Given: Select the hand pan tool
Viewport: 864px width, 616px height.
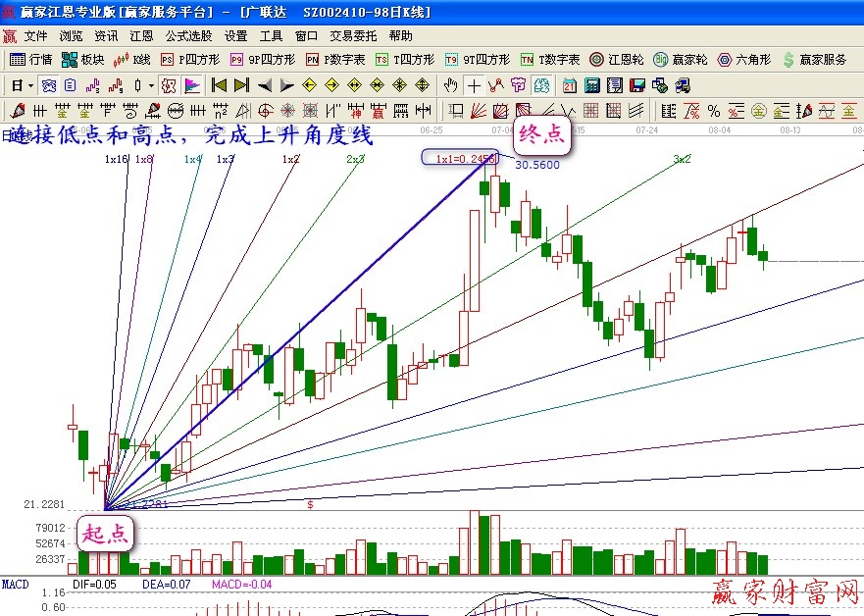Looking at the screenshot, I should click(451, 85).
